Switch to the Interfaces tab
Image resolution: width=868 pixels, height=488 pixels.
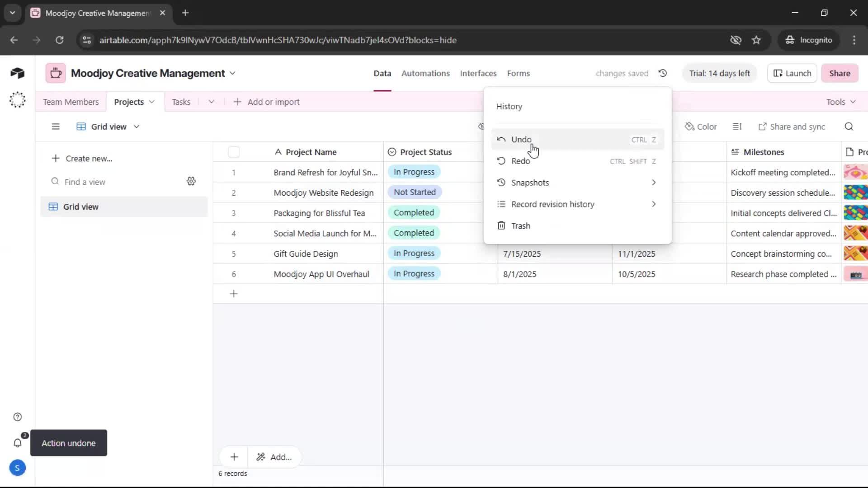coord(478,73)
